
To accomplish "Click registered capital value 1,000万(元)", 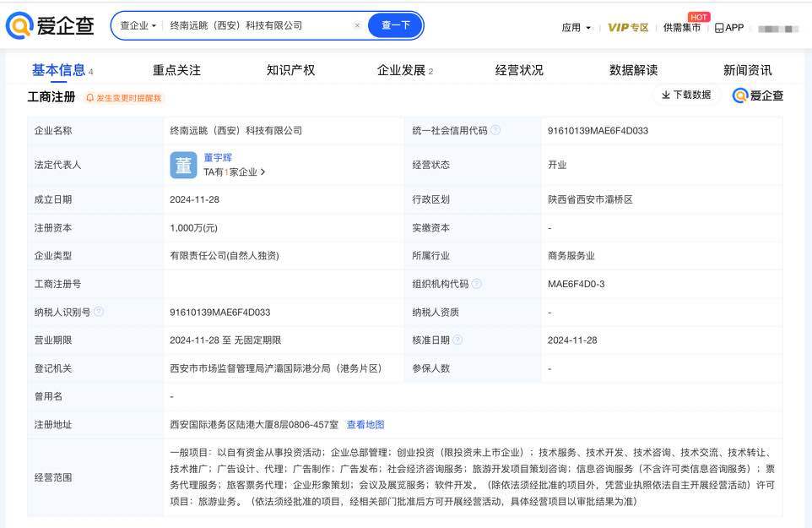I will (193, 228).
